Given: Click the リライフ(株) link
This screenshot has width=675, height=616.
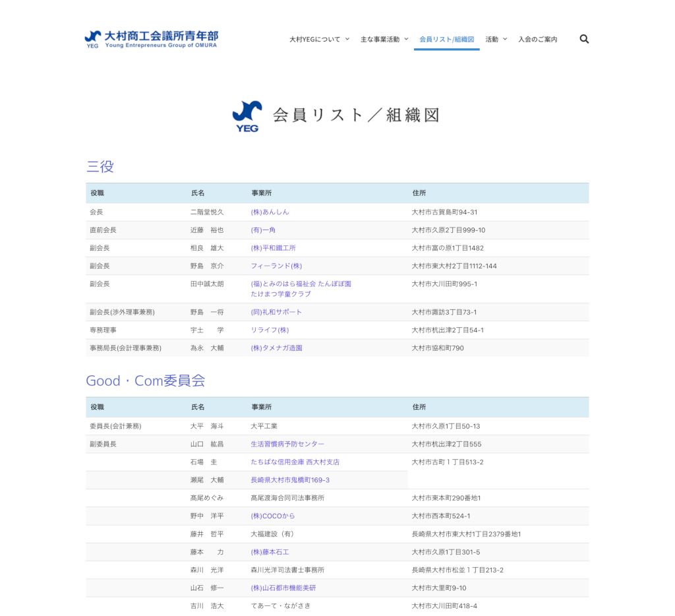Looking at the screenshot, I should coord(270,330).
